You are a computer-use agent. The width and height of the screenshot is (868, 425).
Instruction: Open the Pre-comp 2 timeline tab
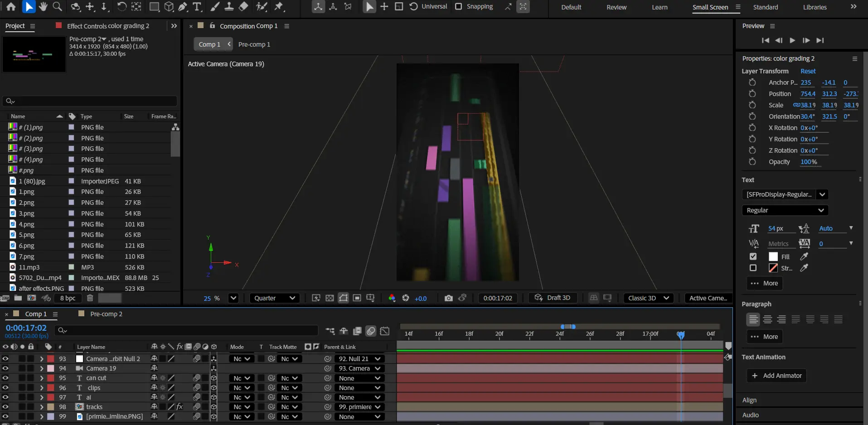tap(106, 314)
